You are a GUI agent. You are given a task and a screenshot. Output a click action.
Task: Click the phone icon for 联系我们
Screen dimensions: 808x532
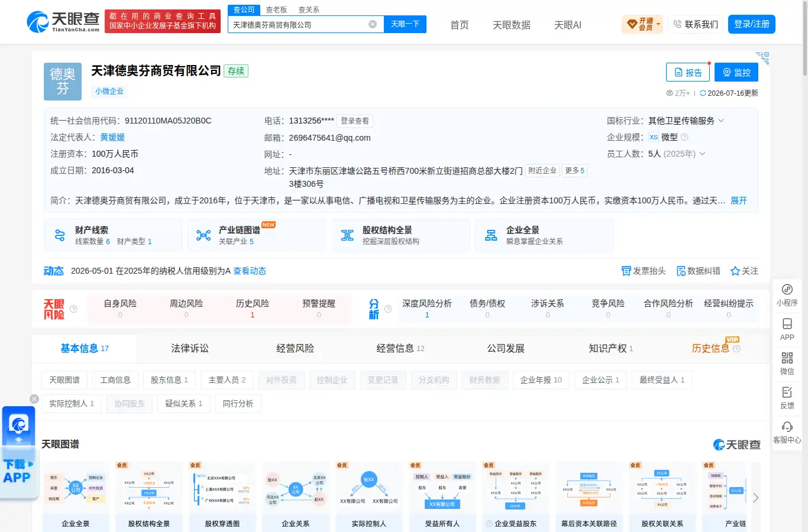[678, 24]
